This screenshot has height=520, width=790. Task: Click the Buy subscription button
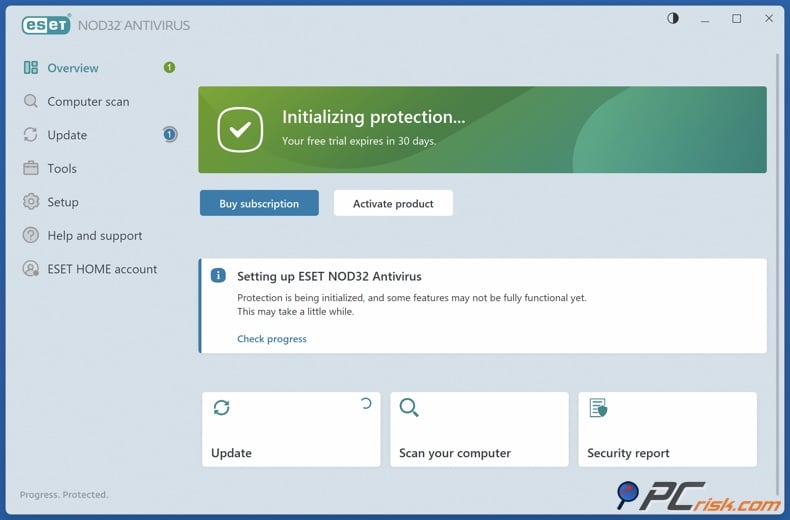coord(259,203)
